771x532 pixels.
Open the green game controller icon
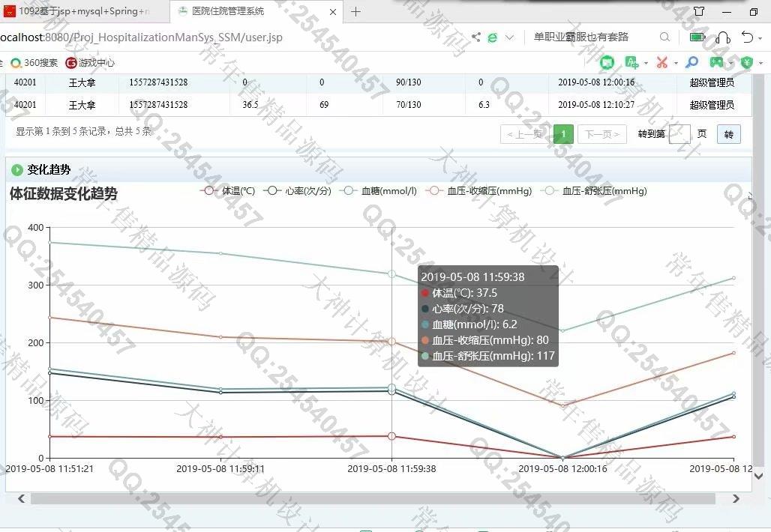(x=717, y=62)
